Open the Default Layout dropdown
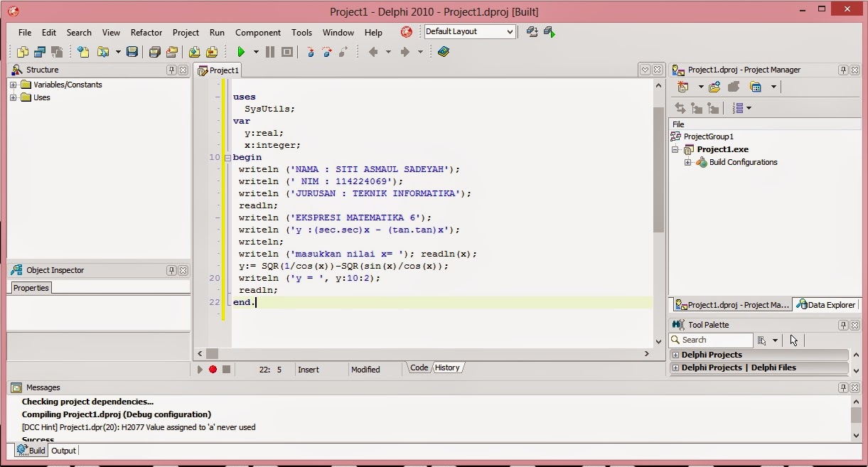The width and height of the screenshot is (868, 467). pyautogui.click(x=510, y=32)
